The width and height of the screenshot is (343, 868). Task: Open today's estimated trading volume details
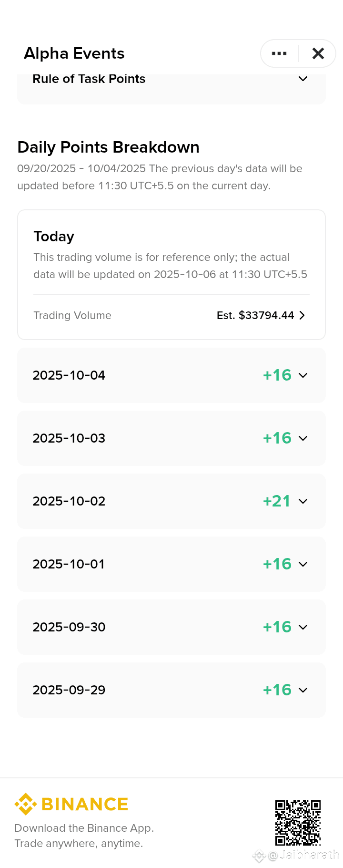click(x=171, y=315)
